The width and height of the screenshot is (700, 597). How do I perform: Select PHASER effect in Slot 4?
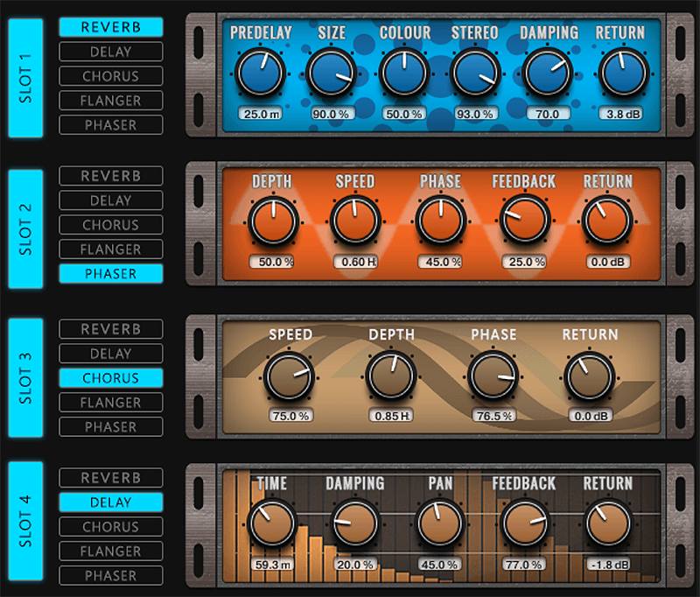click(x=111, y=576)
